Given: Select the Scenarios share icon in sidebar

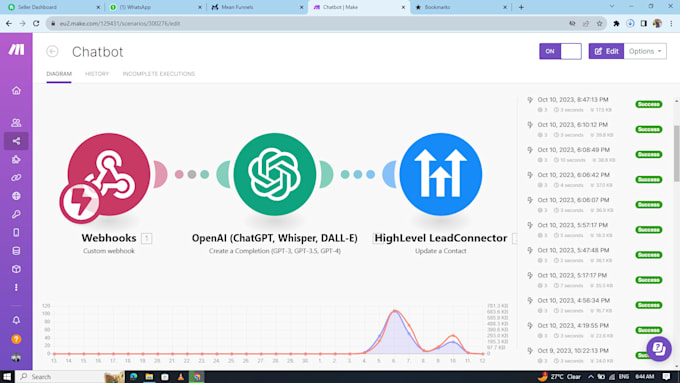Looking at the screenshot, I should 16,141.
